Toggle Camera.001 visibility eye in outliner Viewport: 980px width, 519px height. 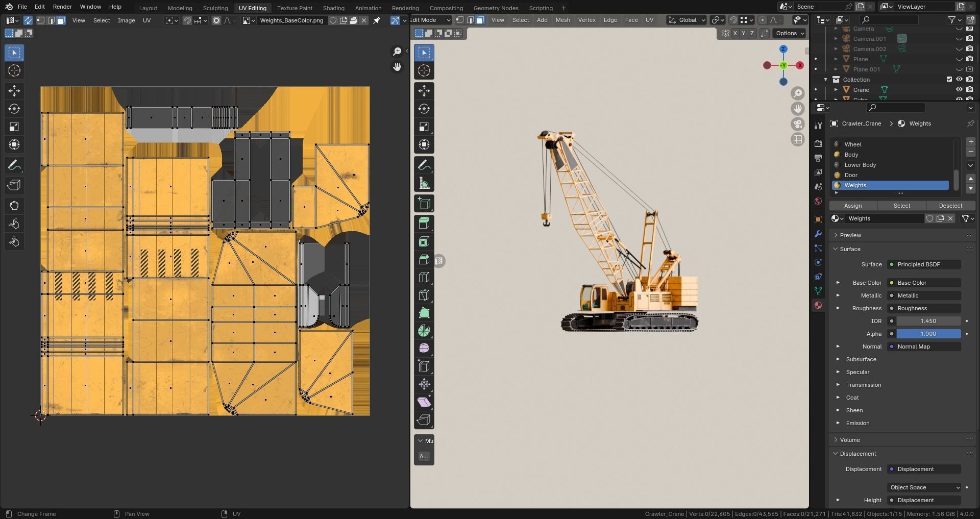960,39
